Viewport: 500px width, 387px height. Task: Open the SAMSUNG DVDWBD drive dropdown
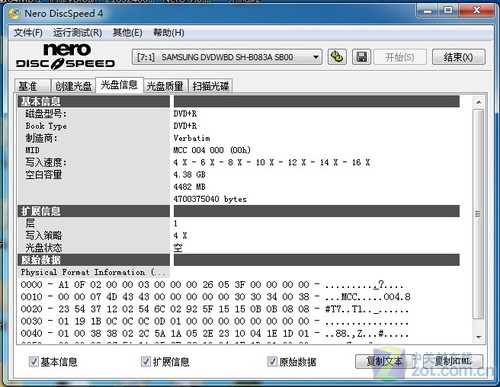(x=227, y=57)
